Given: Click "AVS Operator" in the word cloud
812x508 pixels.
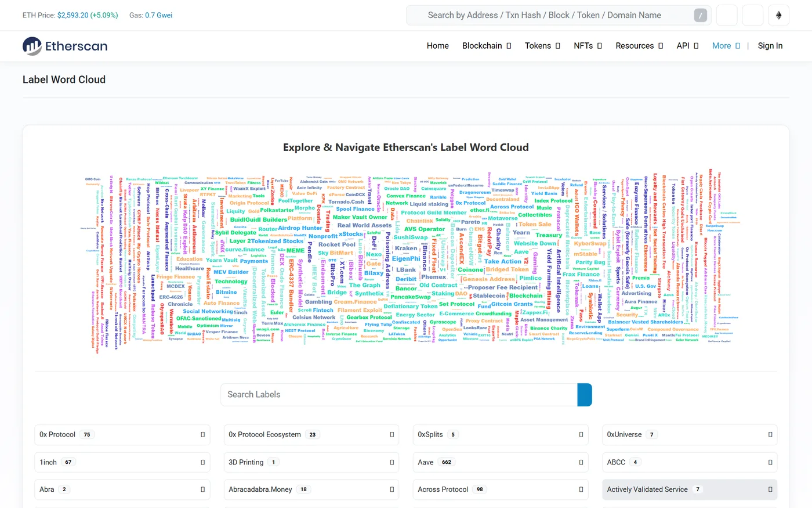Looking at the screenshot, I should (x=424, y=229).
